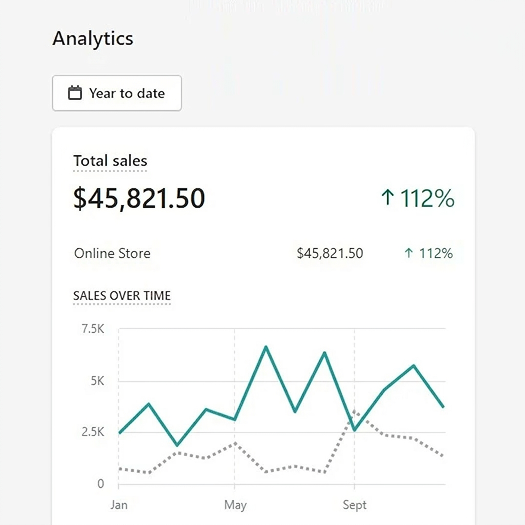Screen dimensions: 525x525
Task: Click the teal line peak after May
Action: pos(266,347)
